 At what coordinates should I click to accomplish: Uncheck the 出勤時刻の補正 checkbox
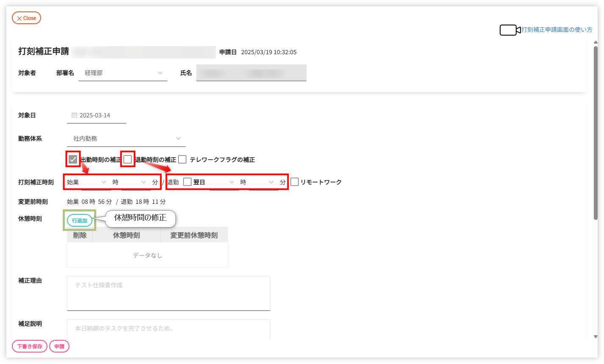click(73, 160)
